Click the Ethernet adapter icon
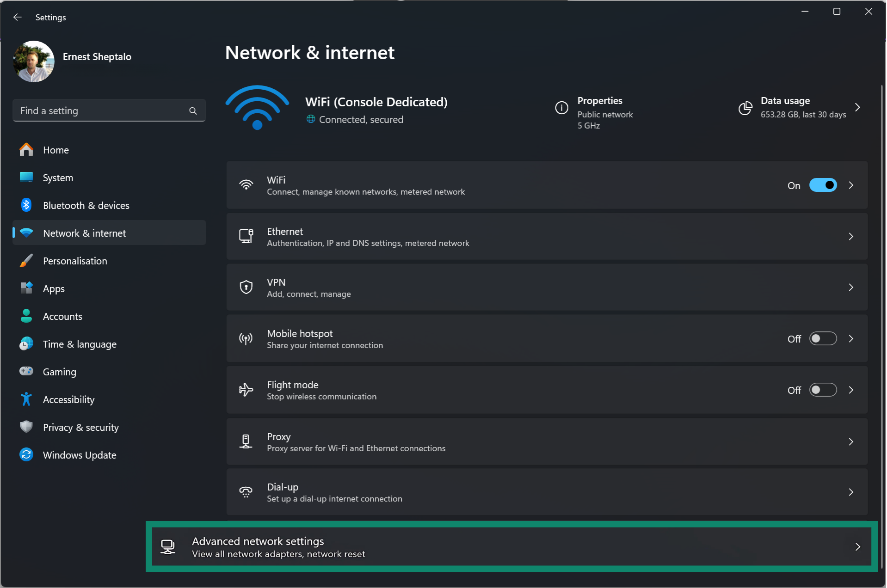Viewport: 887px width, 588px height. click(246, 236)
